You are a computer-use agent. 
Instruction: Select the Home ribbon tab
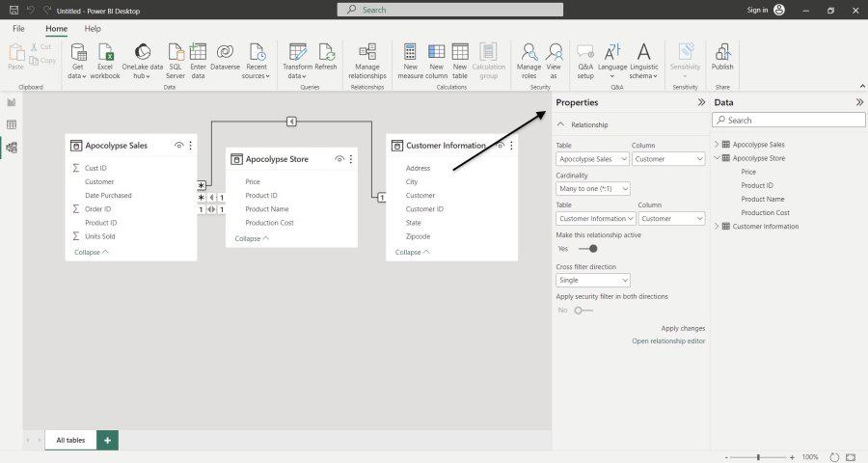[57, 28]
